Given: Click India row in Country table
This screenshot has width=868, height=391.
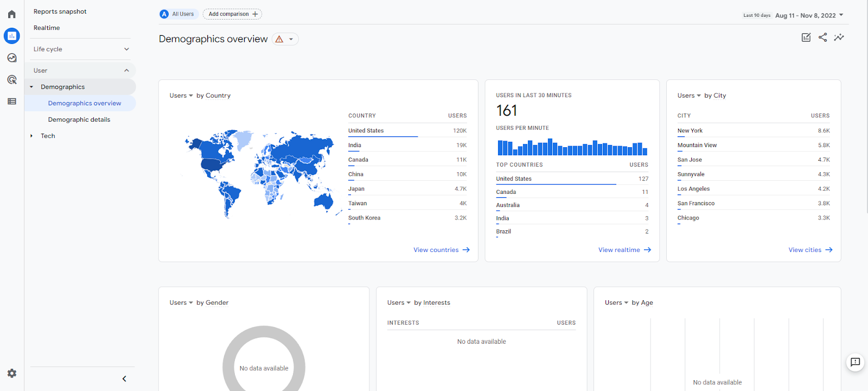Looking at the screenshot, I should 407,145.
